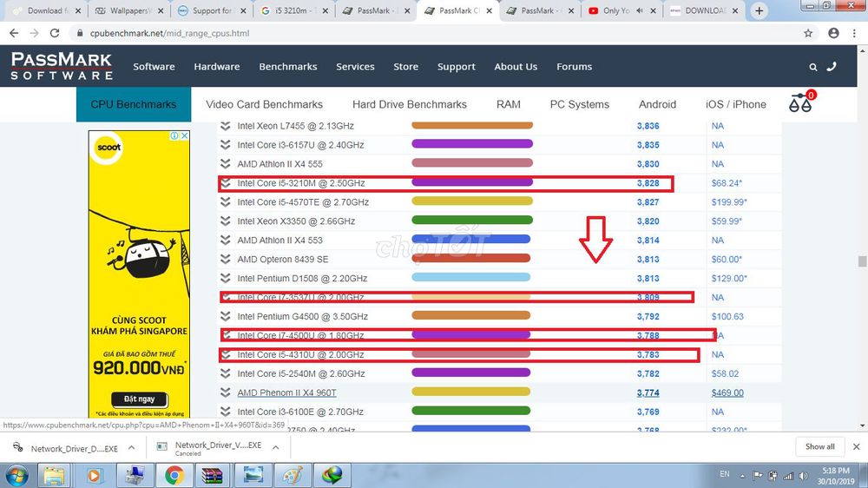This screenshot has height=488, width=868.
Task: Click the ad info icon
Action: coord(174,135)
